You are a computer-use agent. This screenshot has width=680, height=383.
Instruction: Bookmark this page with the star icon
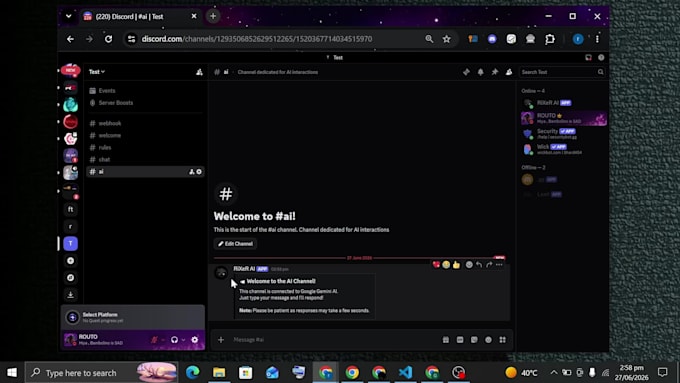[447, 39]
